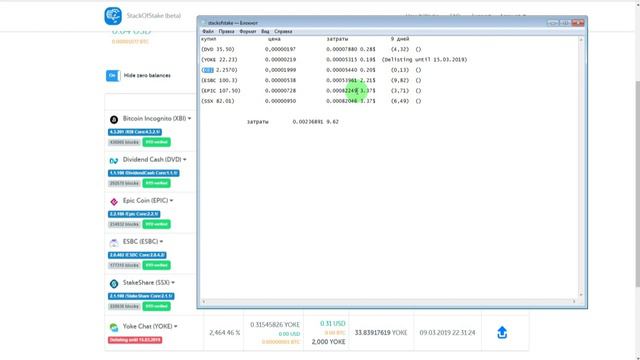The height and width of the screenshot is (360, 640).
Task: Click the Delisting until 15.03.2019 note in Notepad
Action: coord(424,60)
